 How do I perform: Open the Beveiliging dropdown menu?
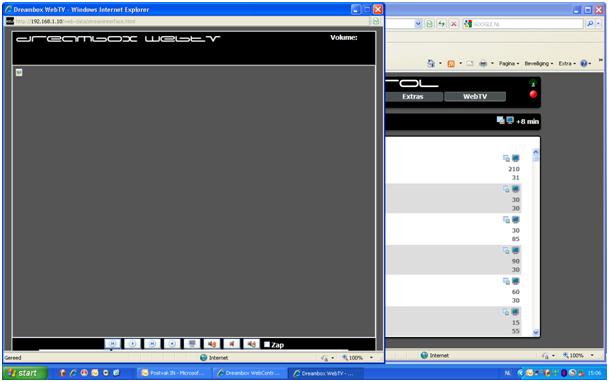click(x=539, y=63)
